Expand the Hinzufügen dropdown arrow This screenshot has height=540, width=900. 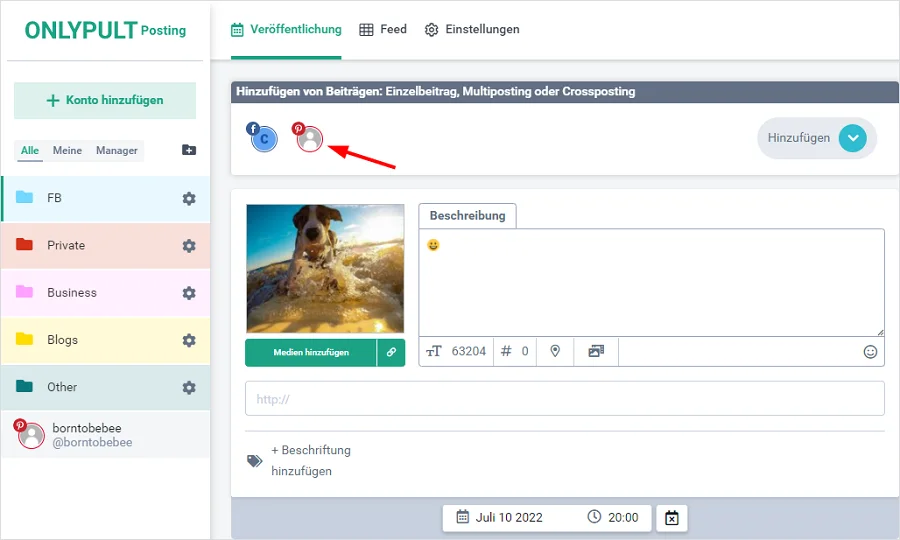pyautogui.click(x=852, y=139)
